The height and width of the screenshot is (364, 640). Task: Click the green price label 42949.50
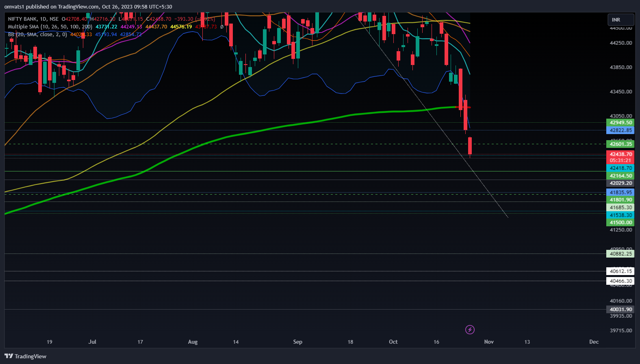tap(620, 123)
